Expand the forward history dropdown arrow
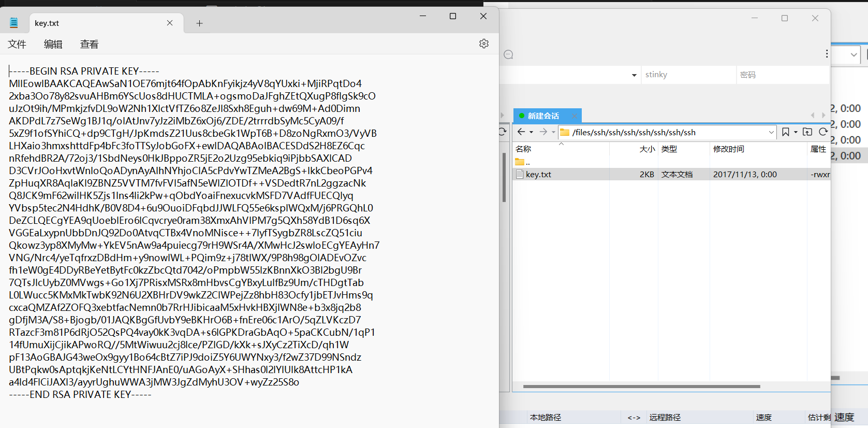 tap(553, 133)
